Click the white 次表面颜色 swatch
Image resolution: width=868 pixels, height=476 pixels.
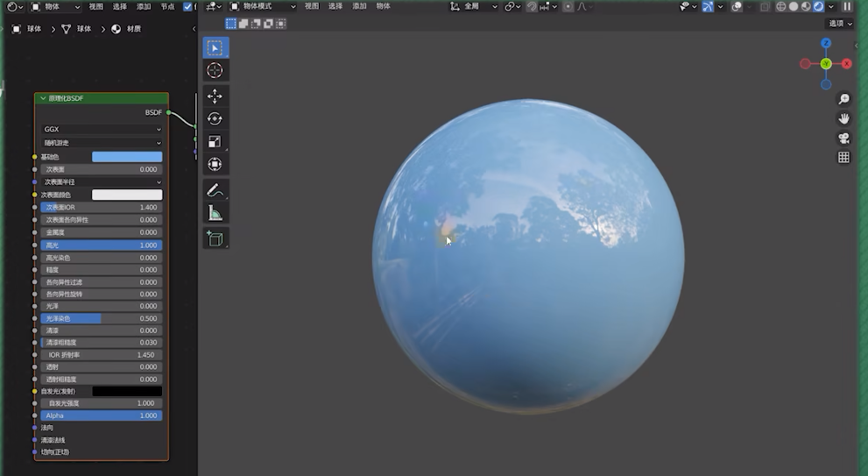[127, 195]
